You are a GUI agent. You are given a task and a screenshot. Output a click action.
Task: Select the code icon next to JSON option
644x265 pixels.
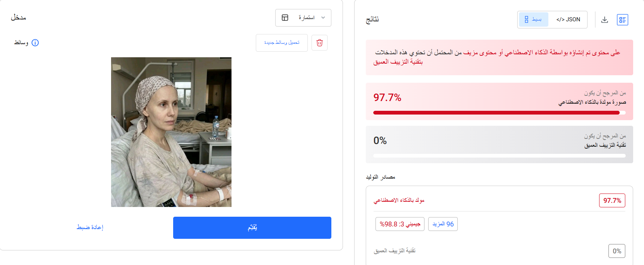coord(560,19)
